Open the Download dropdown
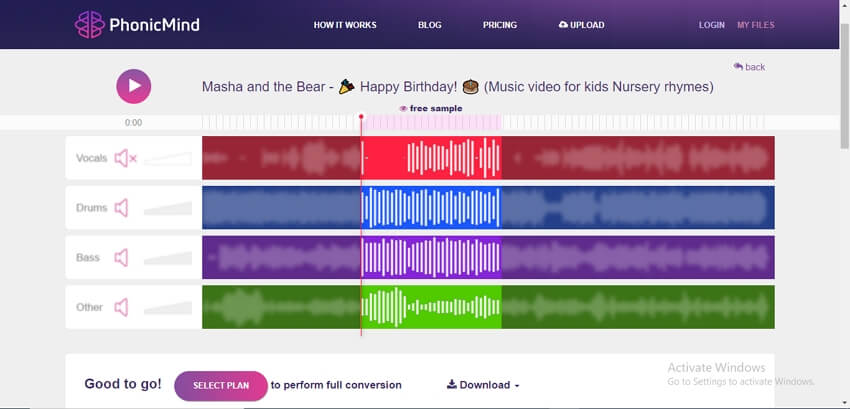The height and width of the screenshot is (409, 850). pos(483,385)
